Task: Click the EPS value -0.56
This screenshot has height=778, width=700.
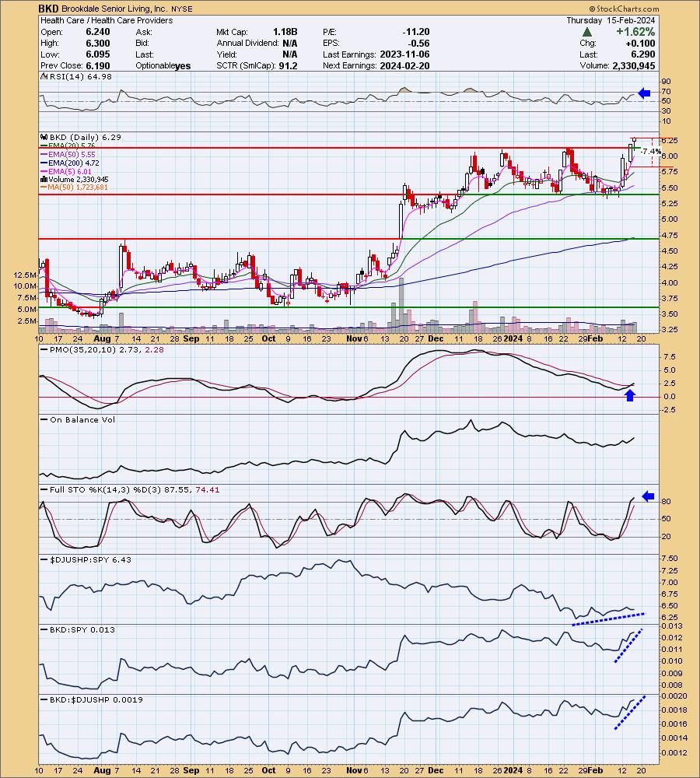Action: coord(419,43)
